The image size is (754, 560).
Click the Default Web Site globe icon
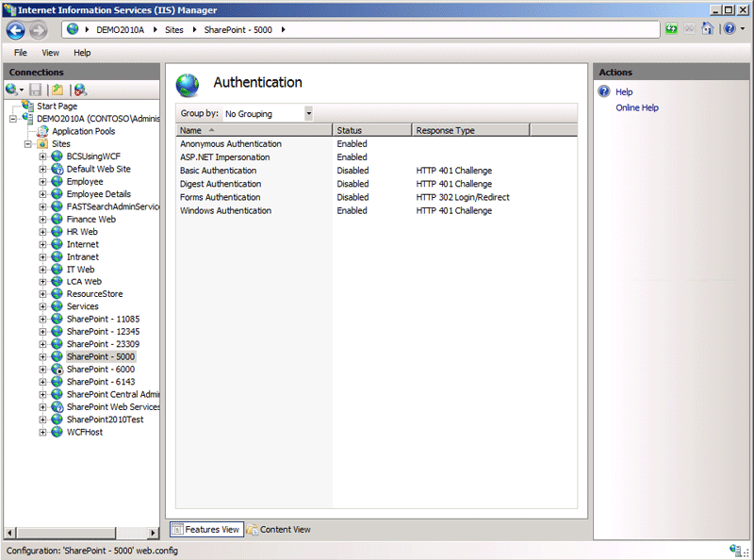click(57, 169)
